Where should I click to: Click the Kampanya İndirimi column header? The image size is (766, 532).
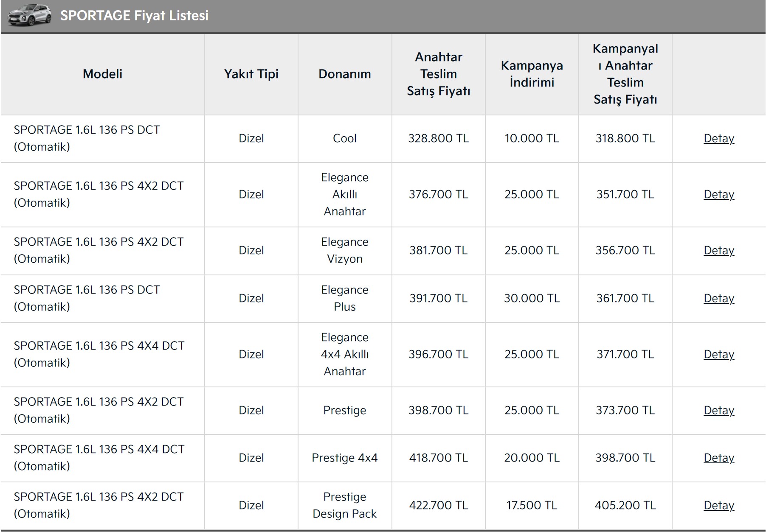[532, 74]
